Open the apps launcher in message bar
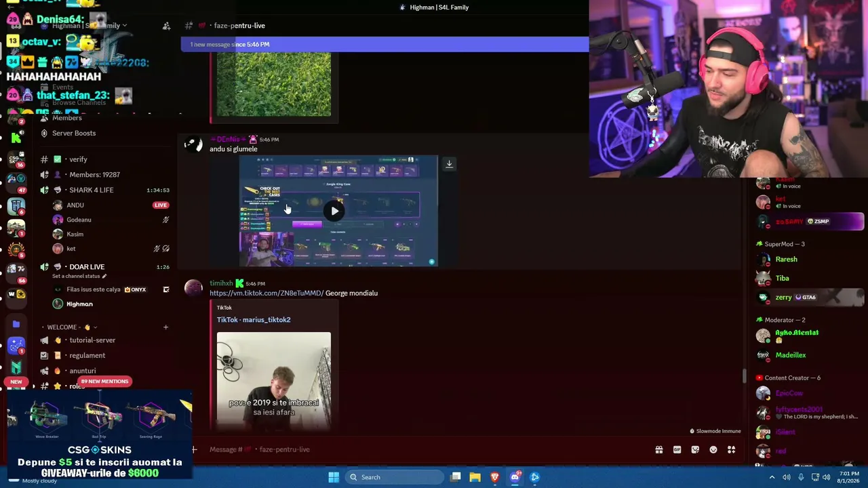This screenshot has width=868, height=488. coord(731,449)
